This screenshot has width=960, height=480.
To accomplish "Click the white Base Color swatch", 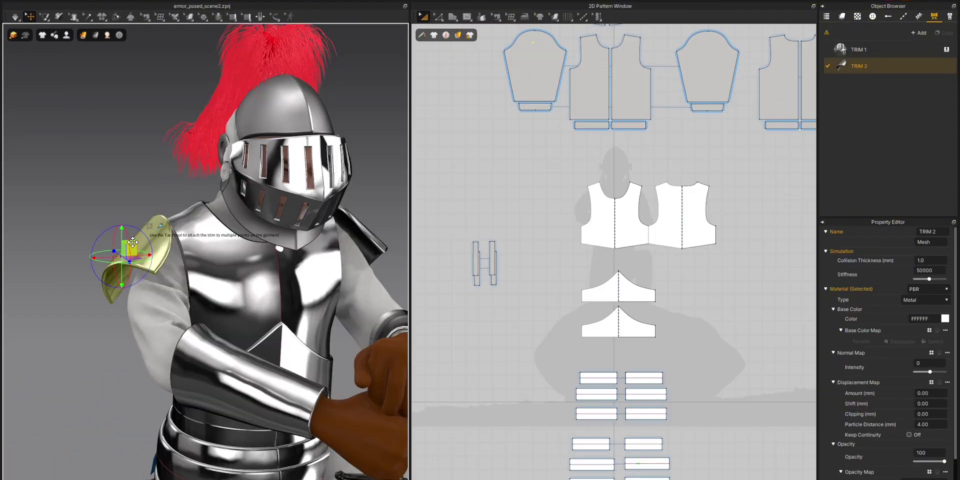I will click(945, 319).
